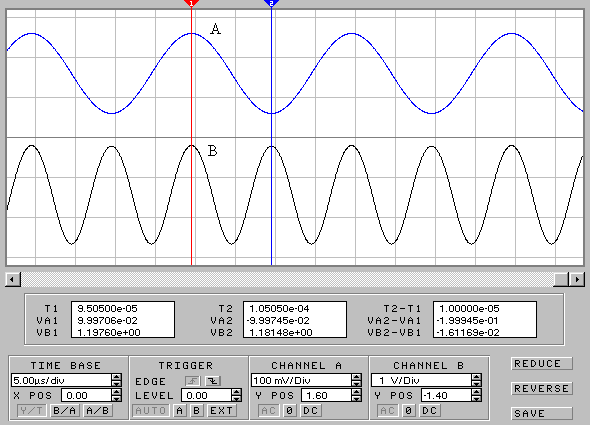590x425 pixels.
Task: Click the horizontal scrollbar thumb
Action: [x=561, y=279]
